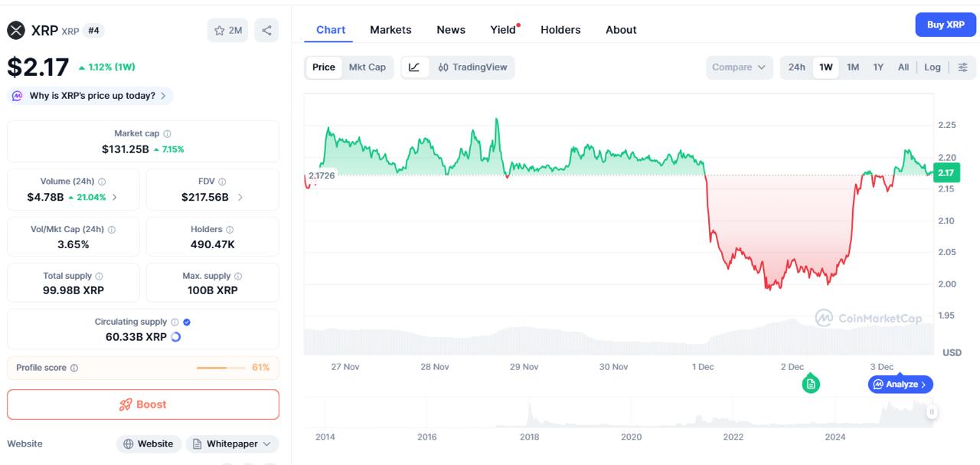This screenshot has width=980, height=465.
Task: Download the chart using green export icon
Action: [x=810, y=383]
